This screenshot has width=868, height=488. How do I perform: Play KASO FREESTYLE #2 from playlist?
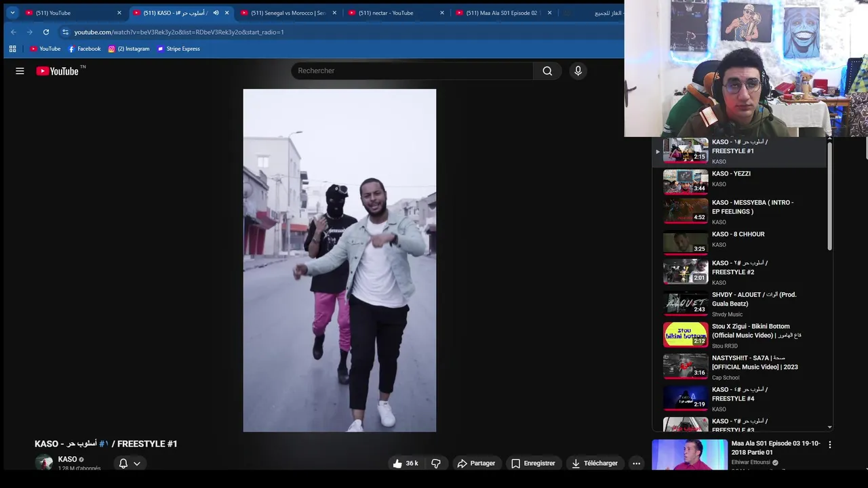[x=738, y=272]
